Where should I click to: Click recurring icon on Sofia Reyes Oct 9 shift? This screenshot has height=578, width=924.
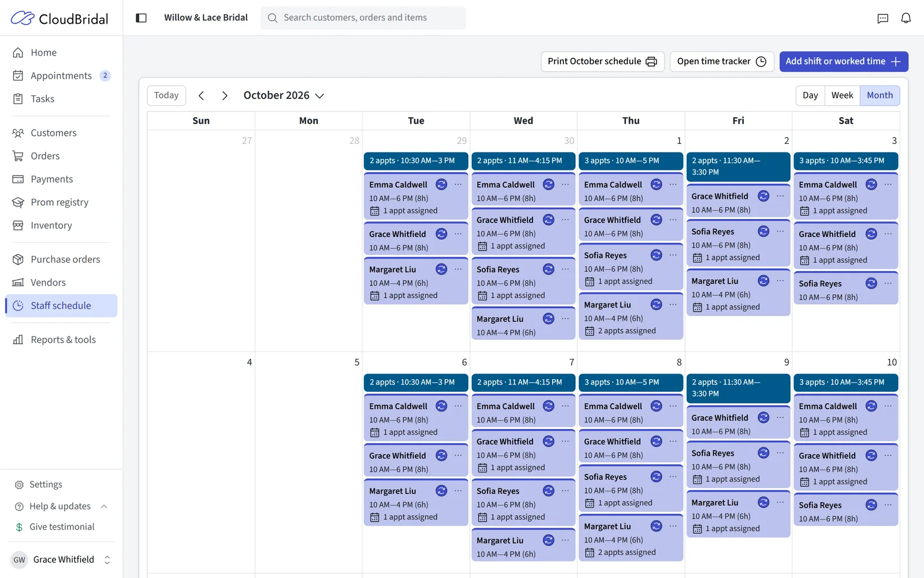(763, 453)
